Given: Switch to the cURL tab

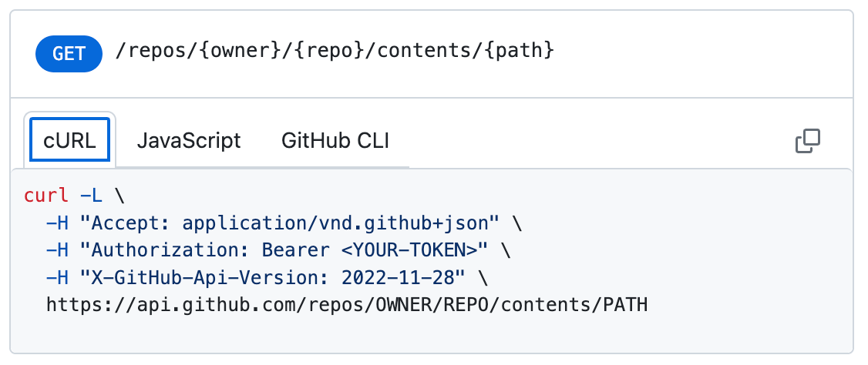Looking at the screenshot, I should (70, 141).
